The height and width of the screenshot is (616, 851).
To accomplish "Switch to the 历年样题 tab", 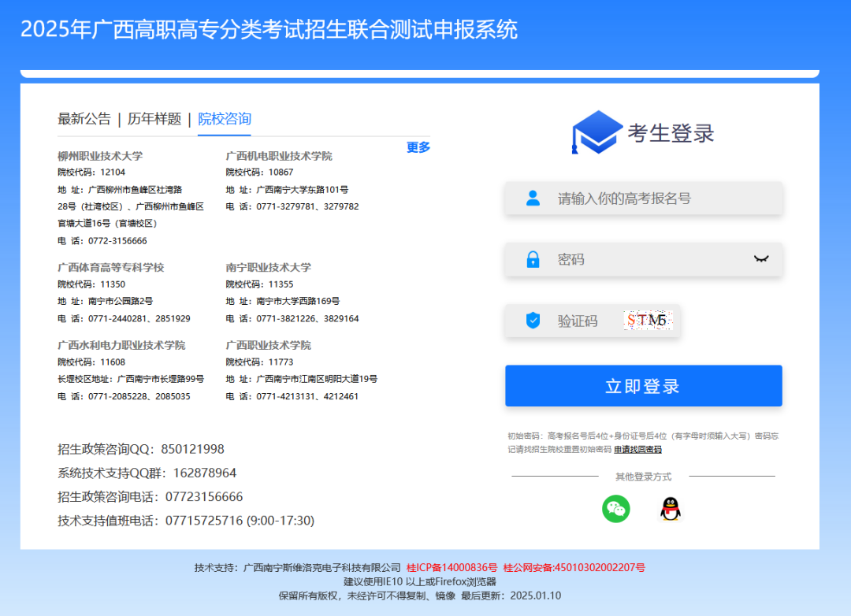I will [154, 119].
